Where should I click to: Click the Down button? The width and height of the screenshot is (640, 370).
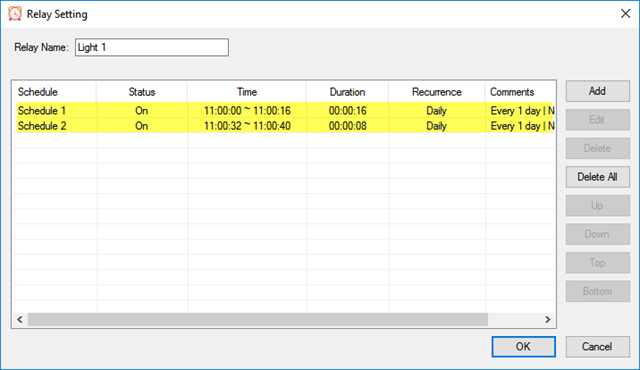point(598,234)
